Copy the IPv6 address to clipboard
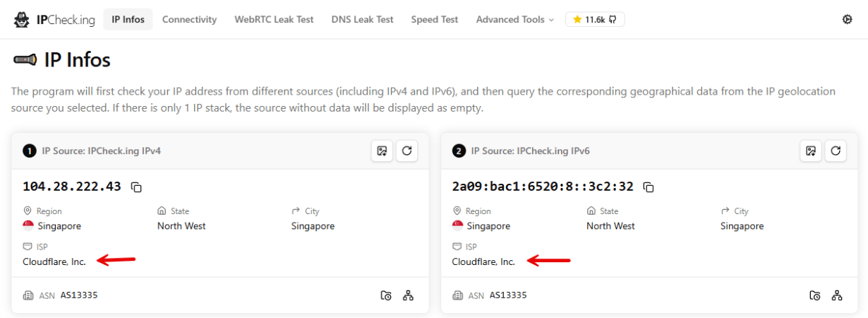The image size is (868, 318). point(649,187)
